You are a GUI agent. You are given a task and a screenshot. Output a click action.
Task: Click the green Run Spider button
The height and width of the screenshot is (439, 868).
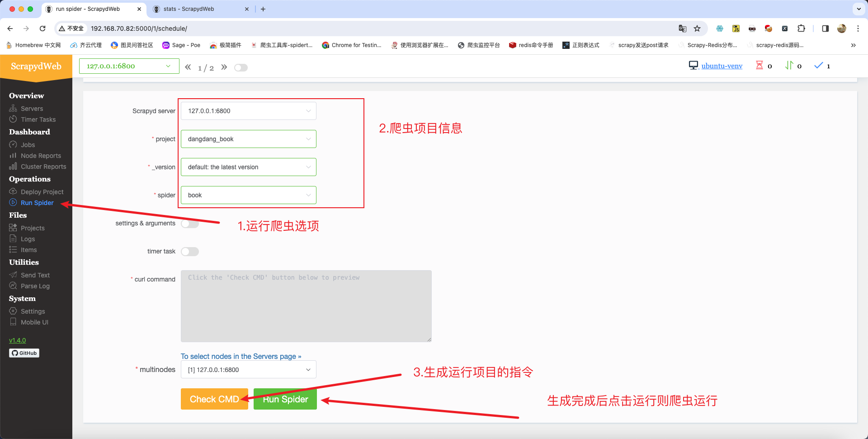pyautogui.click(x=285, y=399)
